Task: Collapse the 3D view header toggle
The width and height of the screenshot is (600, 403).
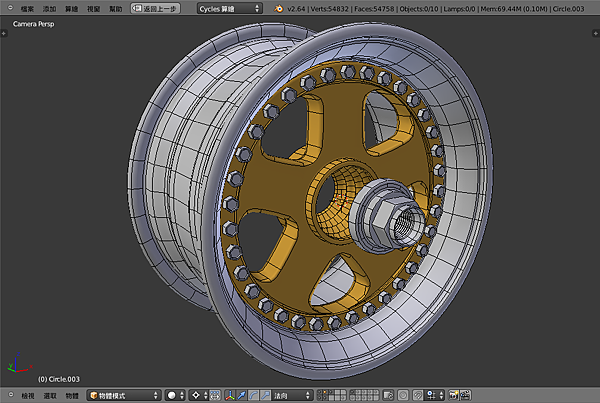Action: [x=11, y=395]
